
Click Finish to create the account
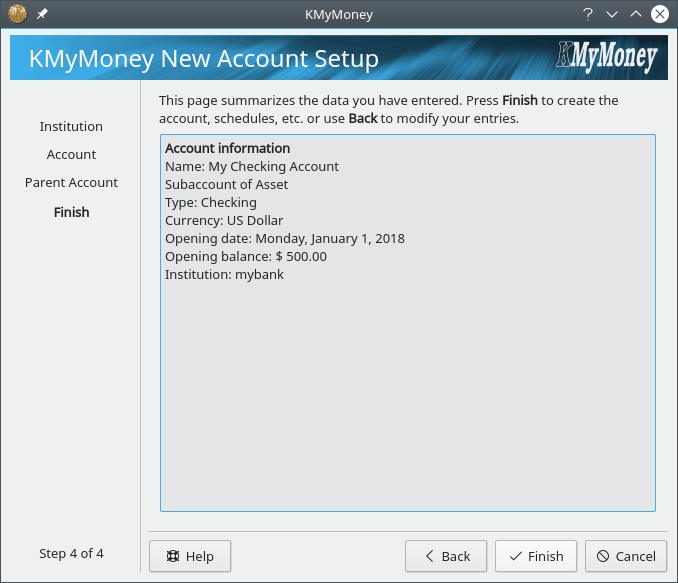coord(536,556)
